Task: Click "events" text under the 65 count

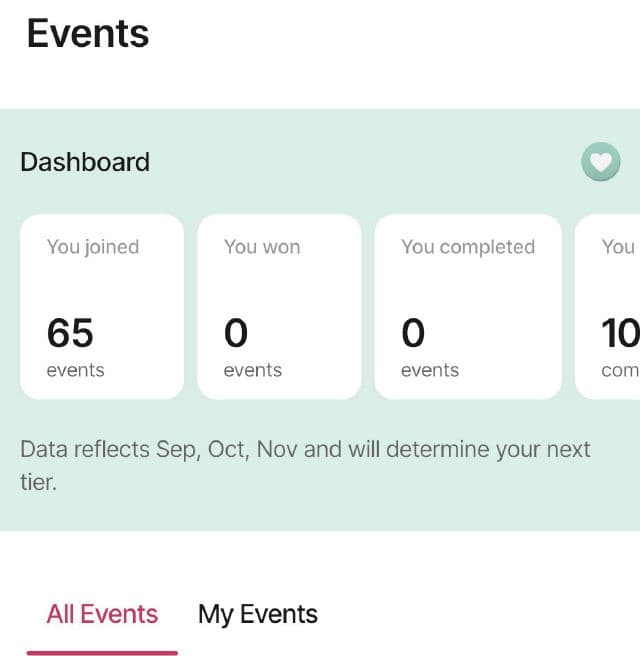Action: [x=76, y=370]
